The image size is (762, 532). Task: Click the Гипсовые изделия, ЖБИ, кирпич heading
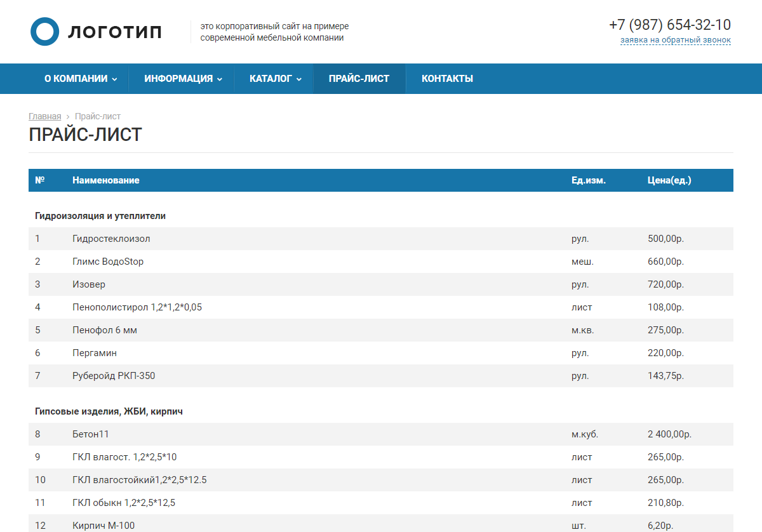(x=109, y=411)
